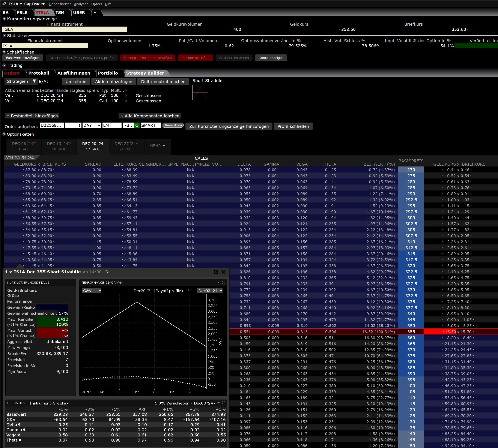The width and height of the screenshot is (498, 448).
Task: Collapse the Kursnotierungsanzeige section
Action: (x=4, y=19)
